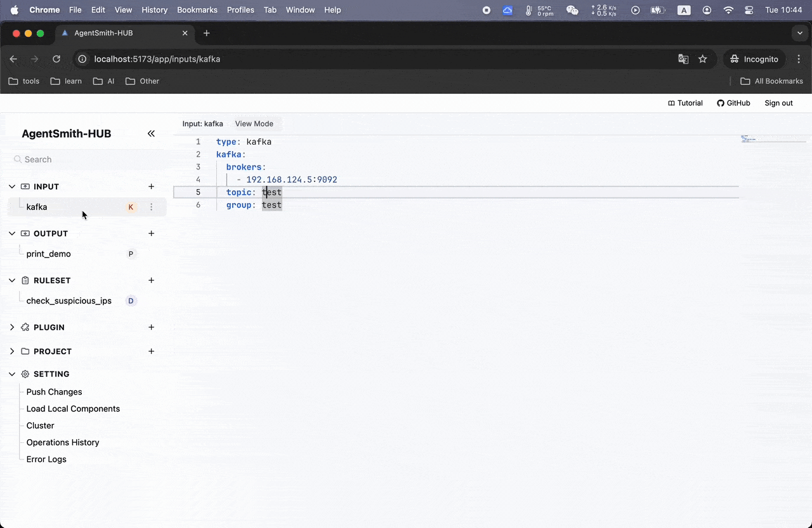
Task: Expand the PROJECT section
Action: [12, 352]
